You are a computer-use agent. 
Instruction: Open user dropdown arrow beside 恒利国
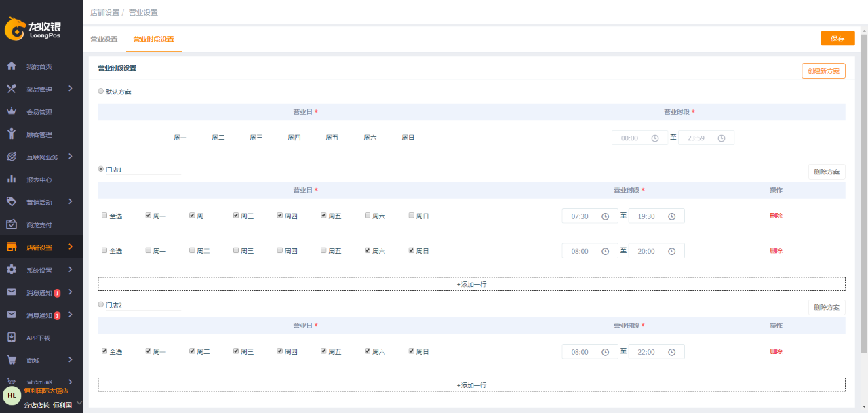(x=78, y=404)
